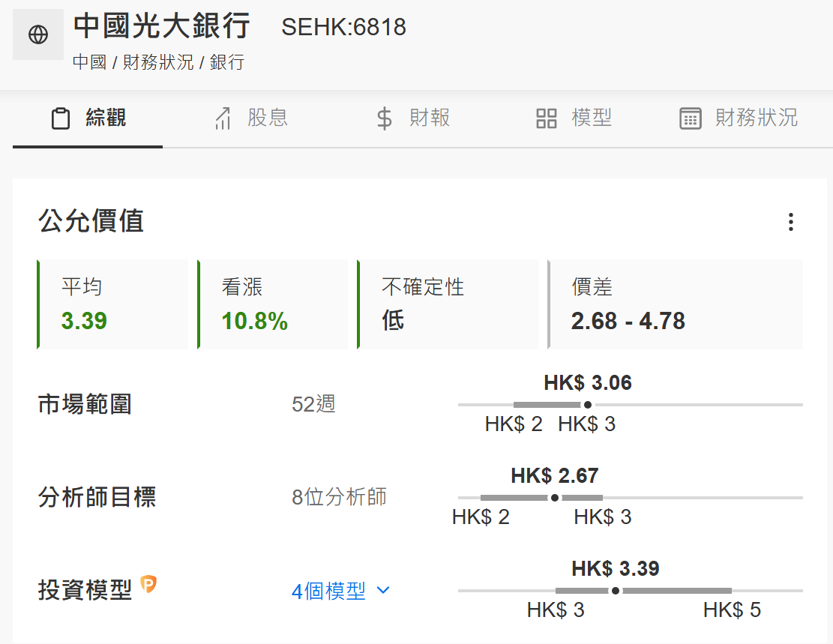Image resolution: width=833 pixels, height=644 pixels.
Task: Click the orange P badge next to 投資模型
Action: (148, 584)
